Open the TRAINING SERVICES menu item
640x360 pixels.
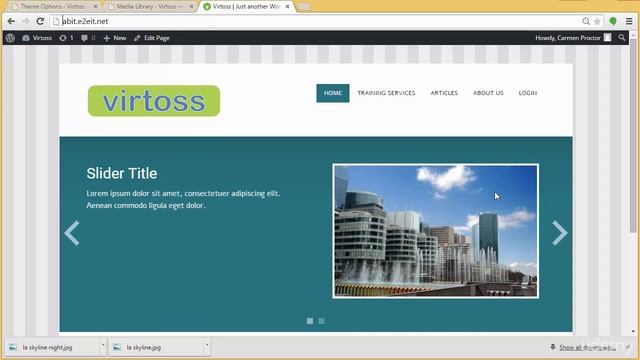click(386, 93)
